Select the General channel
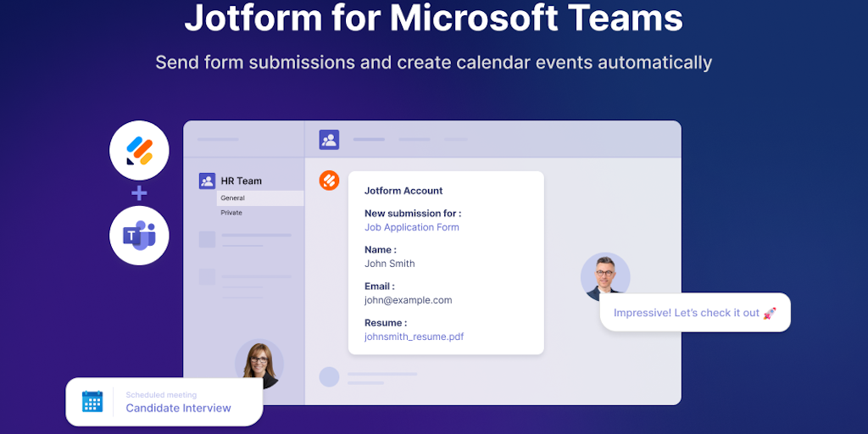The image size is (868, 434). [260, 198]
